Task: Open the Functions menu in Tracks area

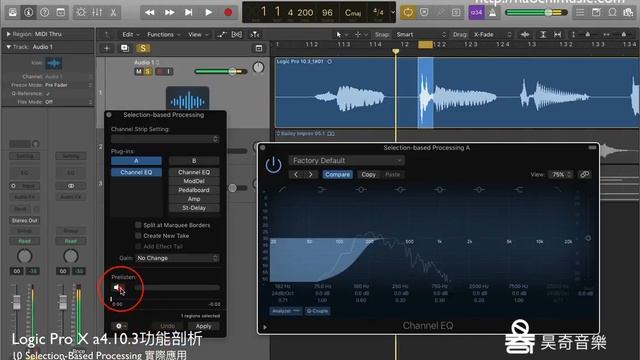Action: (164, 35)
